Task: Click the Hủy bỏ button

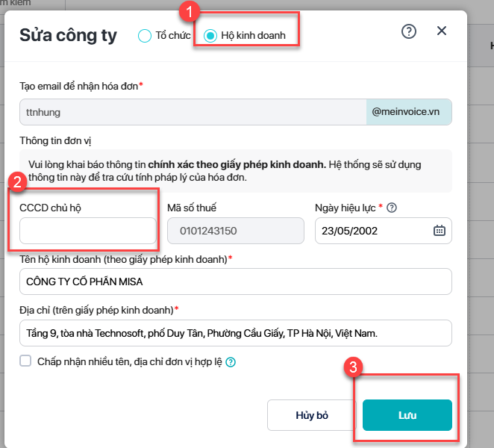Action: tap(311, 415)
